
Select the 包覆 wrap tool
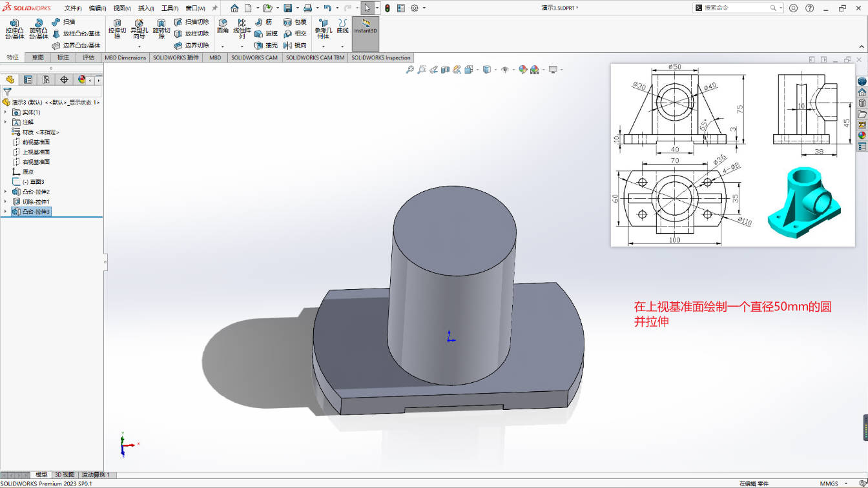coord(295,22)
